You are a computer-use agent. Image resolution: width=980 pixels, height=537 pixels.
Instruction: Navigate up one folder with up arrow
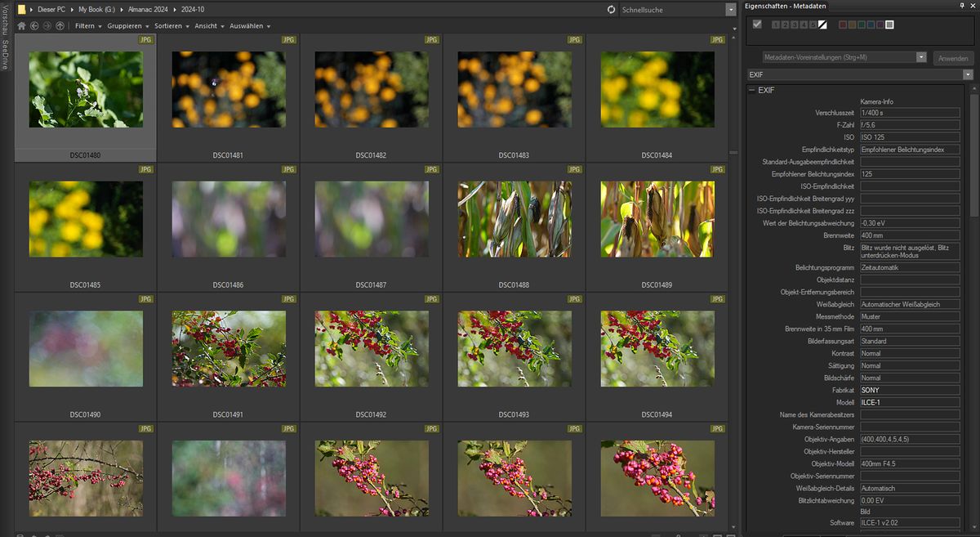pyautogui.click(x=60, y=26)
